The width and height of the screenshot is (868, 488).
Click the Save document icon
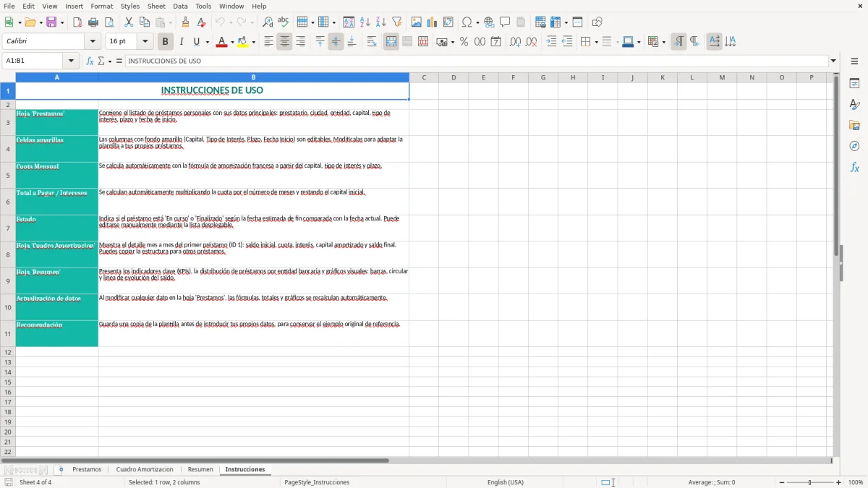(x=51, y=22)
